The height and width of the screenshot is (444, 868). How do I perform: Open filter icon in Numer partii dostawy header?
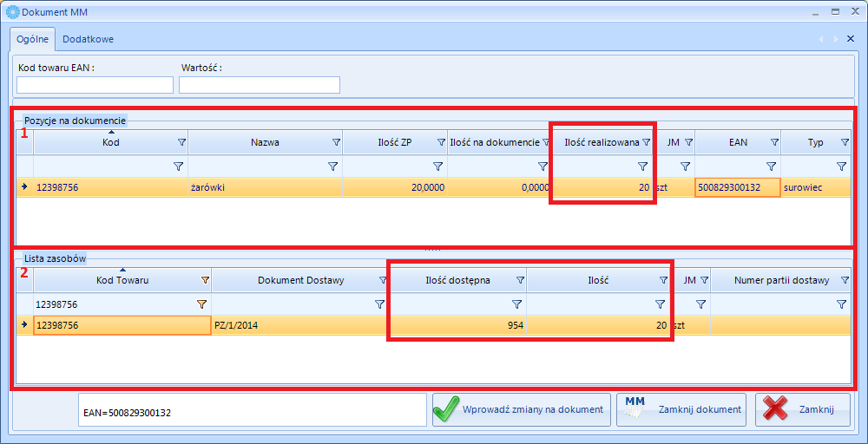click(845, 280)
